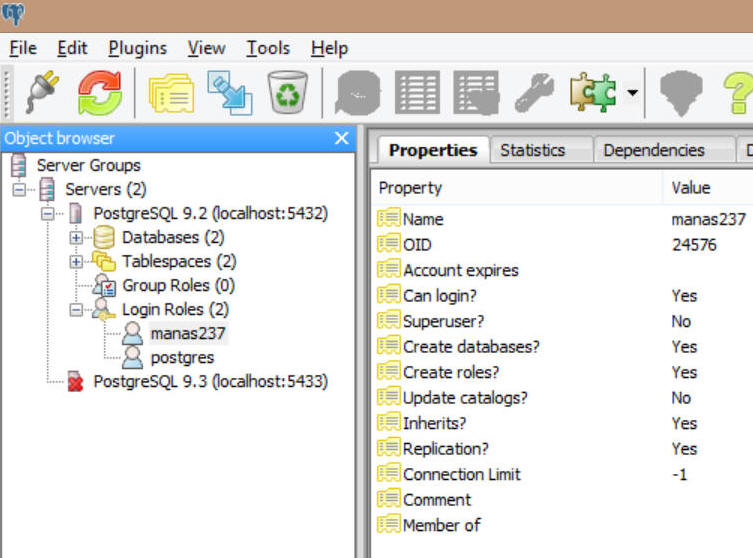Screen dimensions: 753x558
Task: Click the Value column header
Action: [x=708, y=188]
